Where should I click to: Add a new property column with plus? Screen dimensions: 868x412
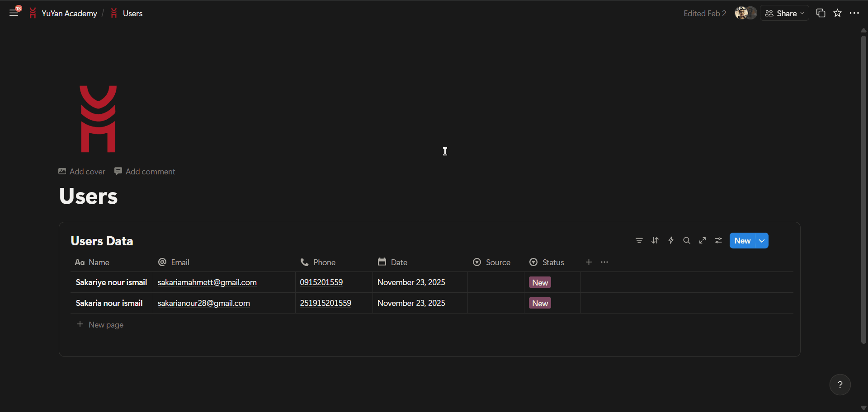coord(589,262)
